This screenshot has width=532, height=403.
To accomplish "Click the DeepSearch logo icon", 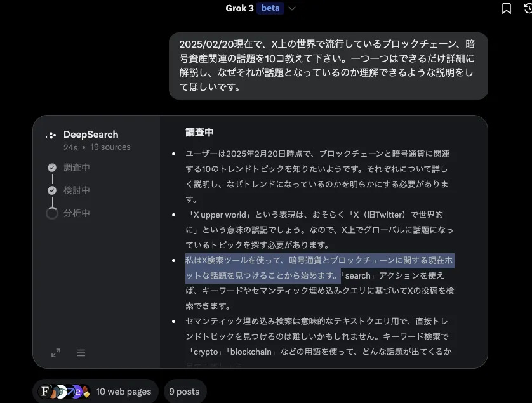I will (x=51, y=135).
